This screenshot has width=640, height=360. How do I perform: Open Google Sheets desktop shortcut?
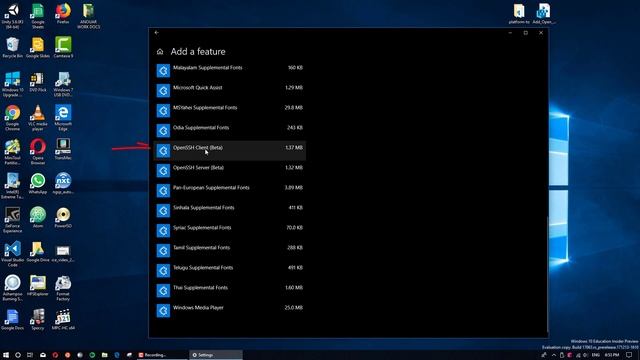(38, 16)
